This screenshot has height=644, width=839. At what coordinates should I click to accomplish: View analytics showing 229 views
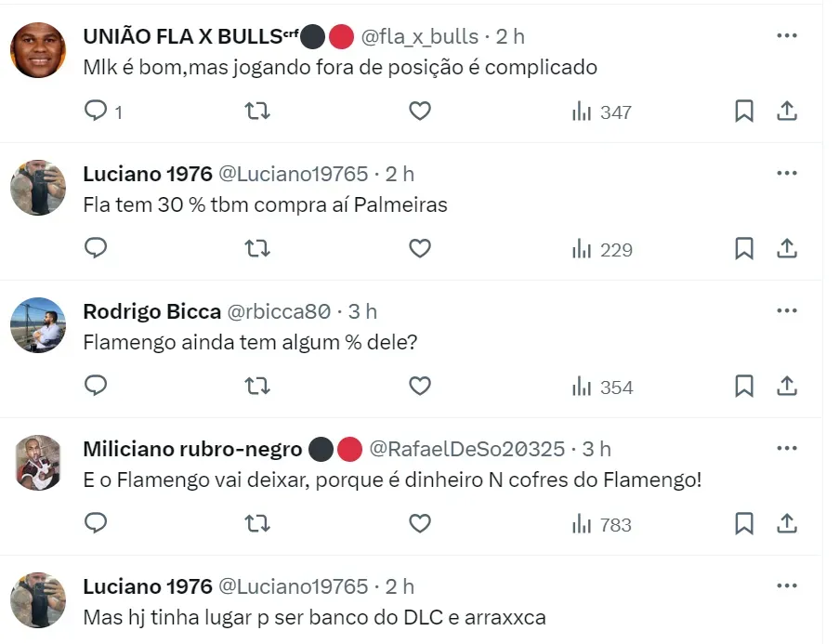(x=603, y=249)
